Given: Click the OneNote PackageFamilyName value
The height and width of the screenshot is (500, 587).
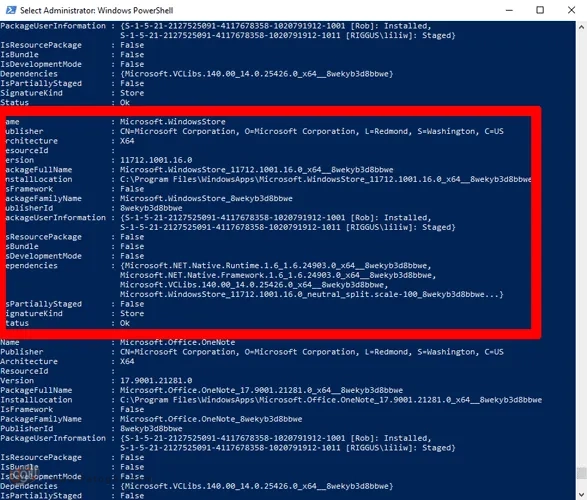Looking at the screenshot, I should (x=211, y=419).
